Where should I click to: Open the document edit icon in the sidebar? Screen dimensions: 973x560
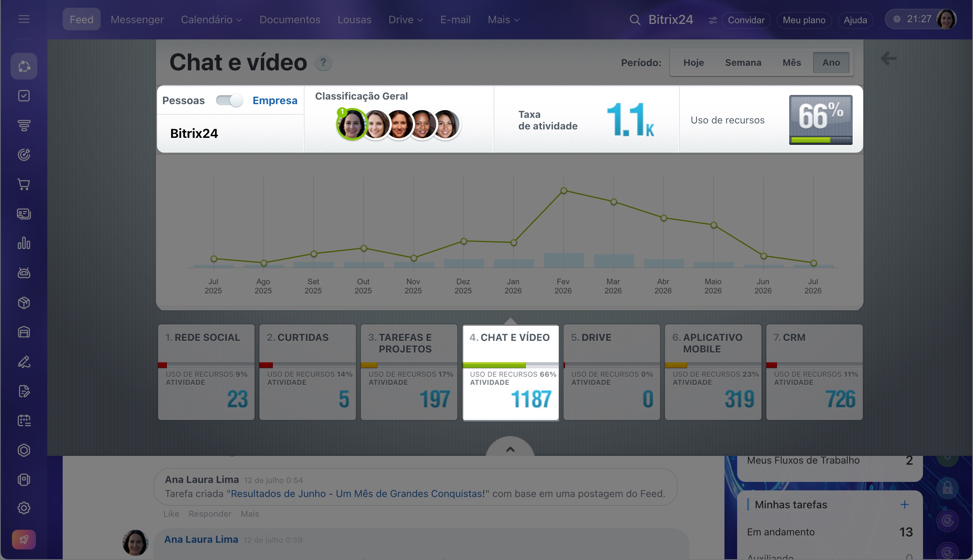(x=24, y=391)
